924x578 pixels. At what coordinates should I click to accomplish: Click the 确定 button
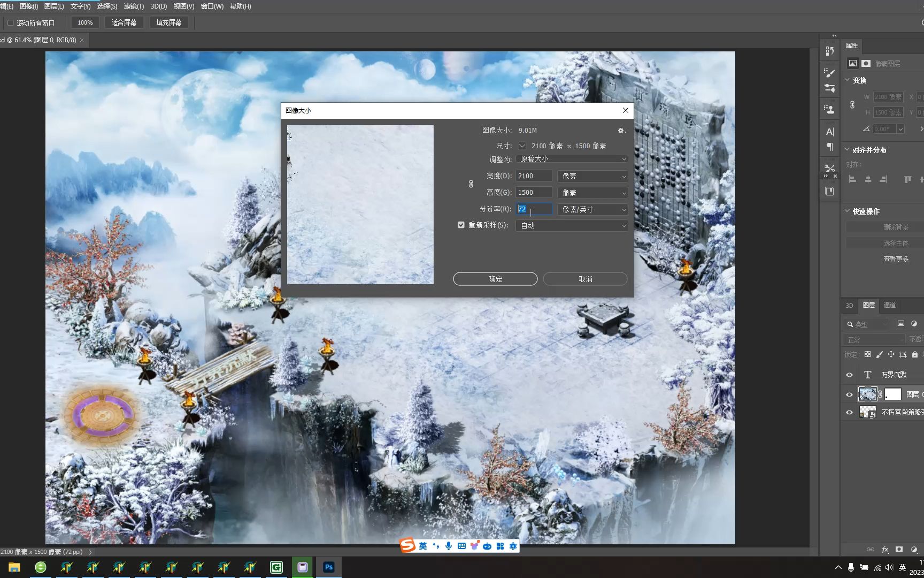495,279
